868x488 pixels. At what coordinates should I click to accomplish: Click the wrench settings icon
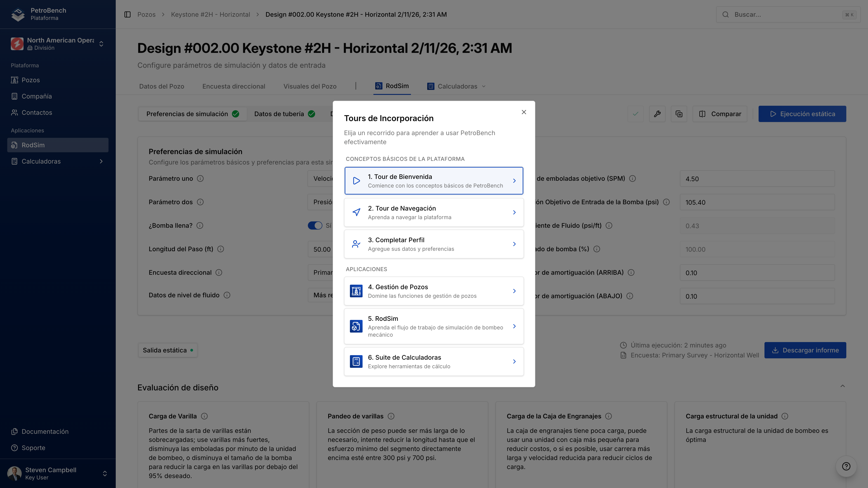pyautogui.click(x=657, y=114)
